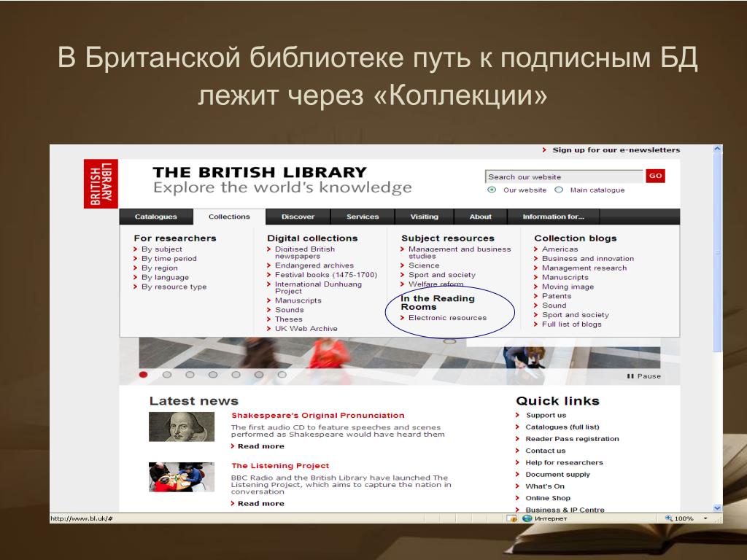The height and width of the screenshot is (560, 747).
Task: Open the Endangered archives link
Action: [314, 265]
